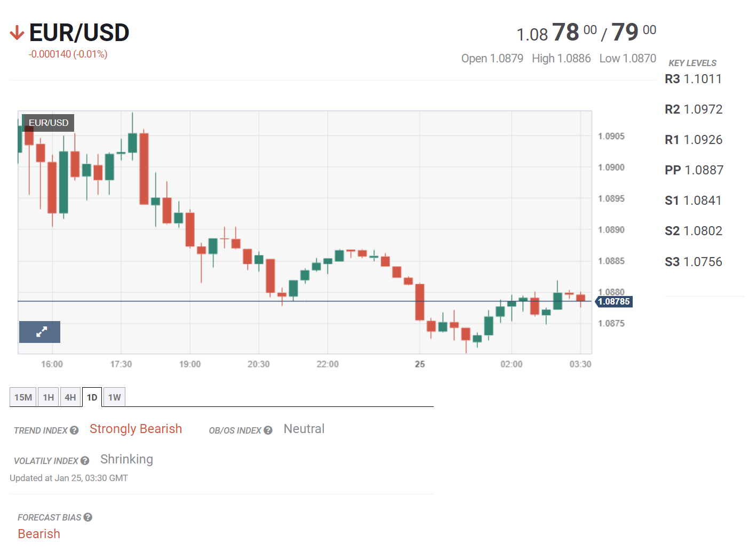
Task: Click the current price marker 1.08785
Action: tap(613, 301)
